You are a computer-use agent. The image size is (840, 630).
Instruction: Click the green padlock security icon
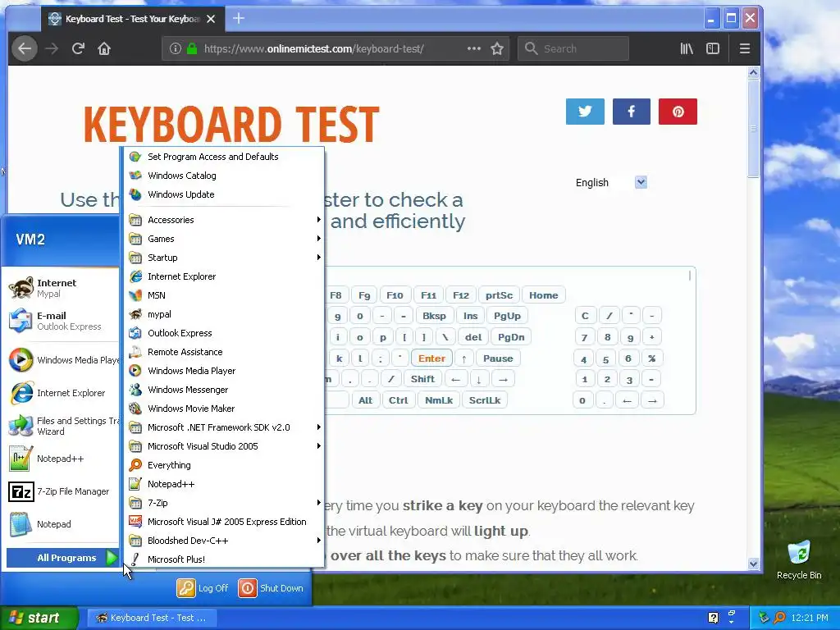pos(192,48)
